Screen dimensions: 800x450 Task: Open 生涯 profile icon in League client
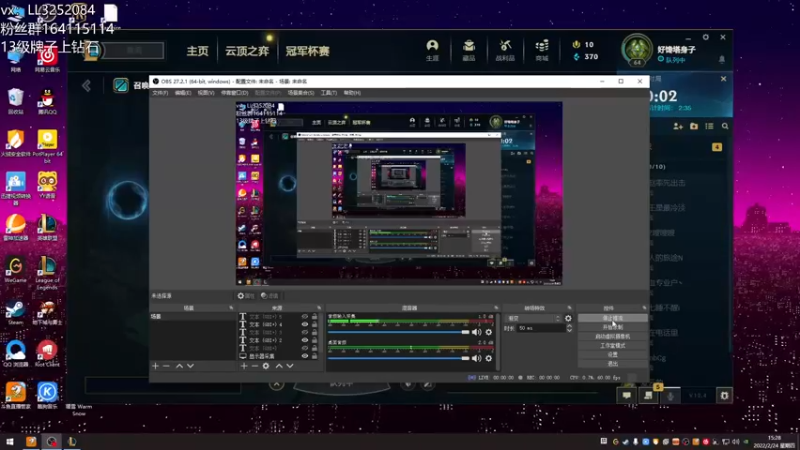tap(432, 51)
